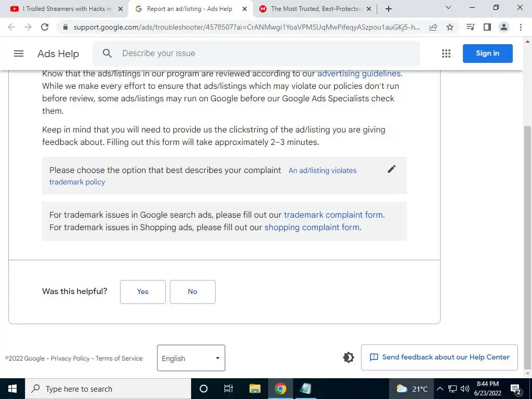Open the Privacy Policy footer link

[x=70, y=358]
